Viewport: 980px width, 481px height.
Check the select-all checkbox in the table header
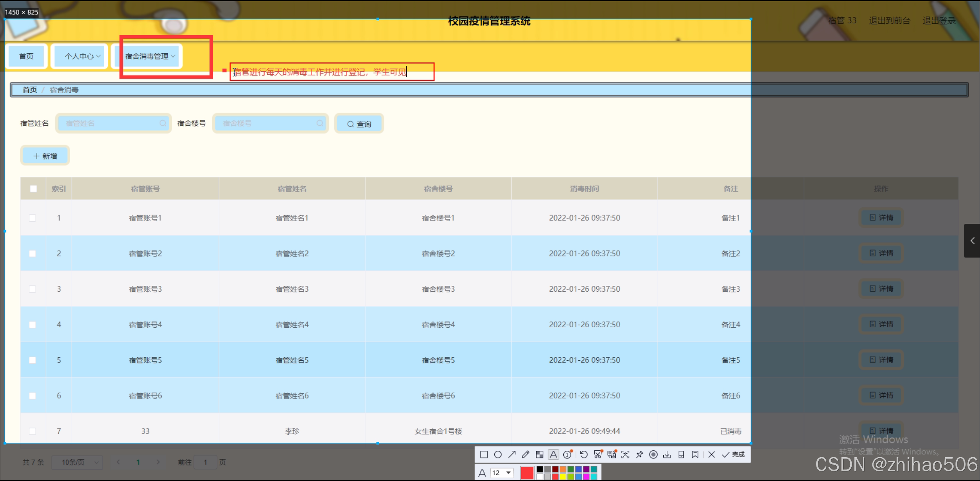coord(33,189)
